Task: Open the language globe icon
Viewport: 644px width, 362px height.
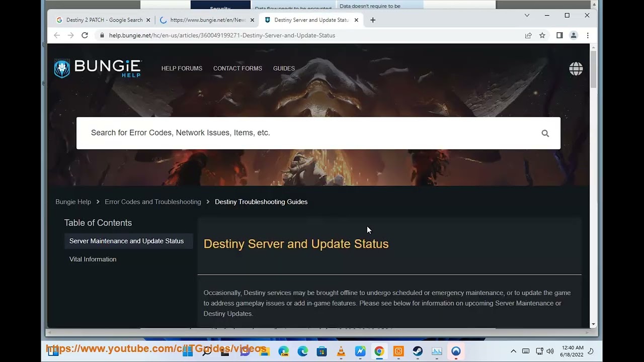Action: click(576, 69)
